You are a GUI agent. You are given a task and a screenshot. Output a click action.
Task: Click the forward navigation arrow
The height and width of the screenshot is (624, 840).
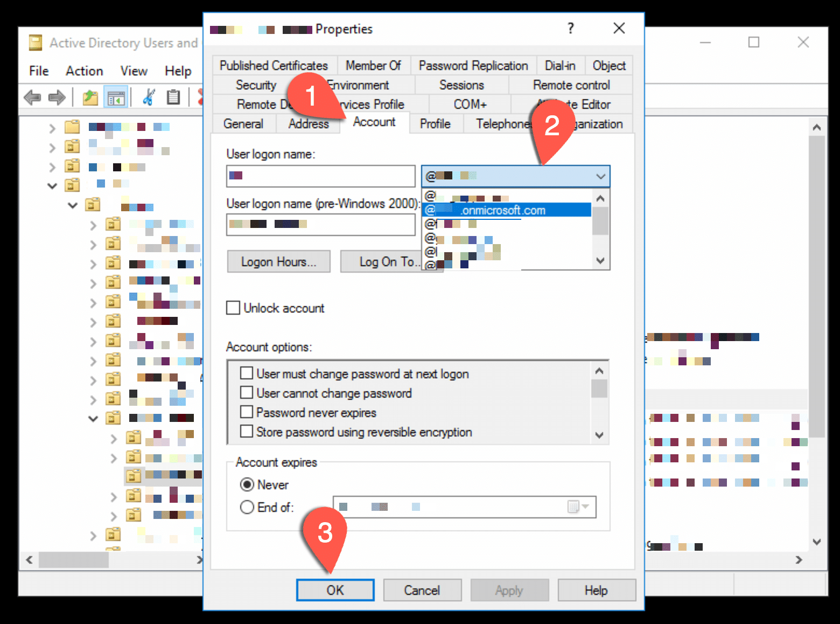pos(57,98)
